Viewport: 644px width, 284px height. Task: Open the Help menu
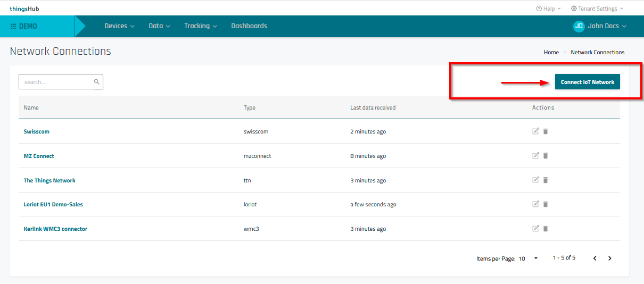coord(548,9)
